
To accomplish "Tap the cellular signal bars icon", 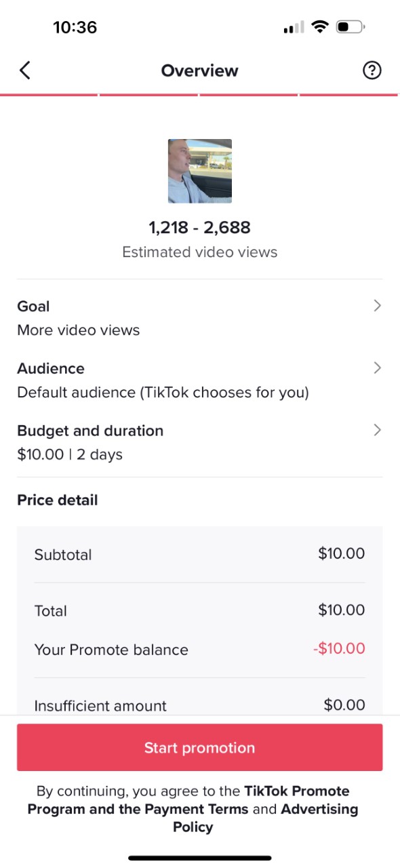I will coord(294,28).
